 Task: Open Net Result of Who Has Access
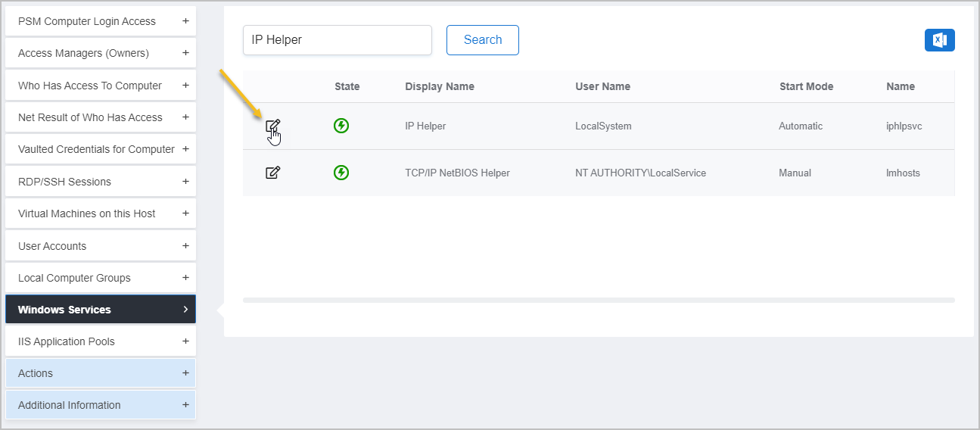[100, 117]
